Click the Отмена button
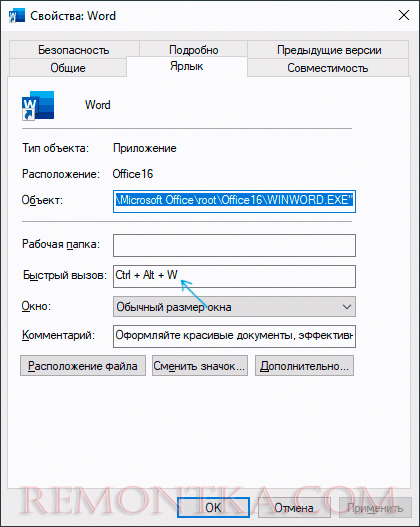Screen dimensions: 420x527 pos(294,508)
